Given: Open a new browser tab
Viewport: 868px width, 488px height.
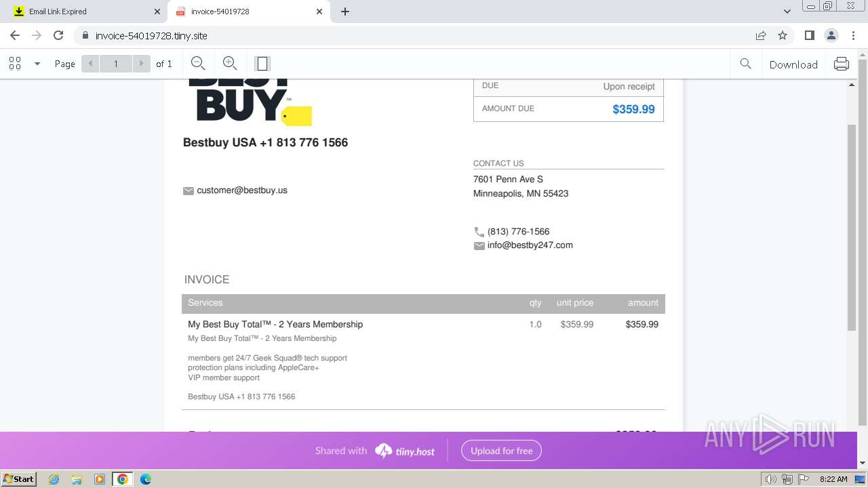Looking at the screenshot, I should pyautogui.click(x=344, y=12).
